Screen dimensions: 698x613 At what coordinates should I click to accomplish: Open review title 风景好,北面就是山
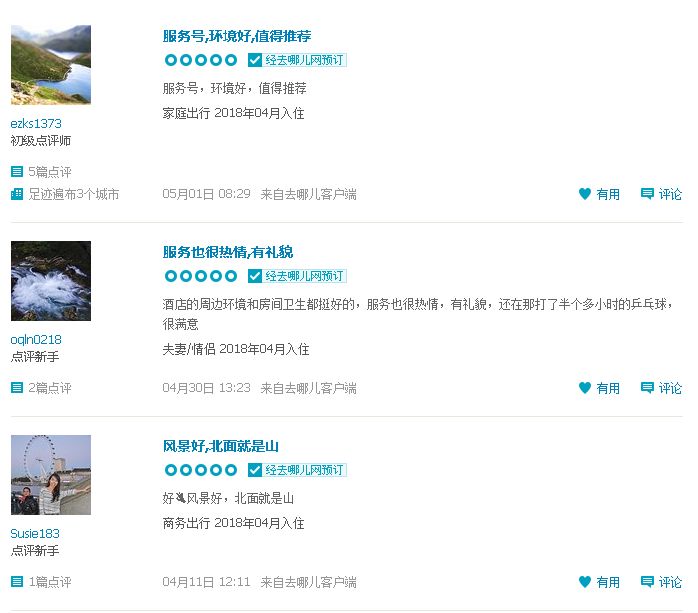click(x=221, y=446)
